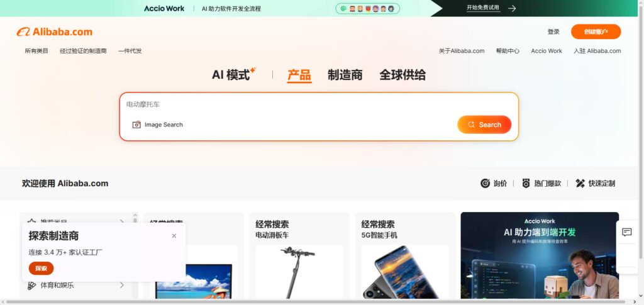Open 经过验证的制造商 menu
The height and width of the screenshot is (305, 644).
click(x=83, y=51)
